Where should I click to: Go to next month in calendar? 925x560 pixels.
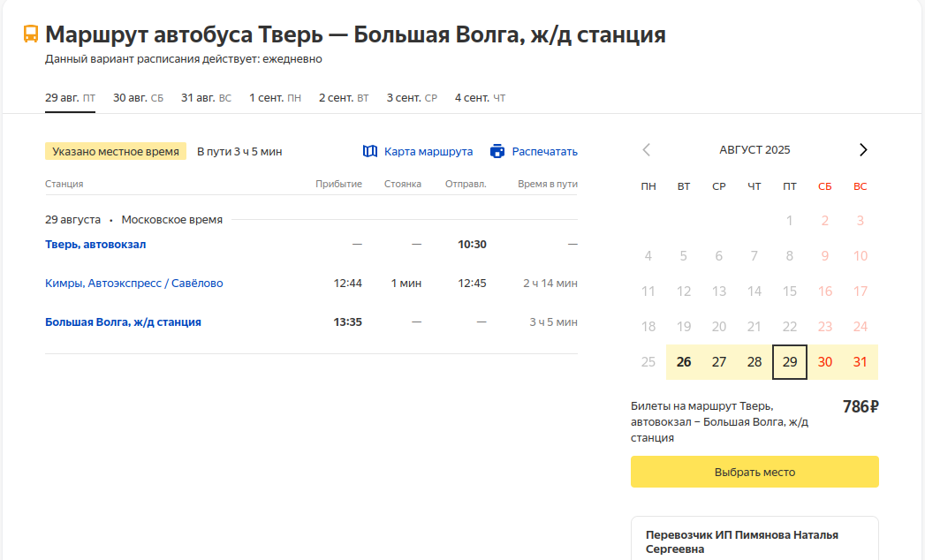click(863, 150)
